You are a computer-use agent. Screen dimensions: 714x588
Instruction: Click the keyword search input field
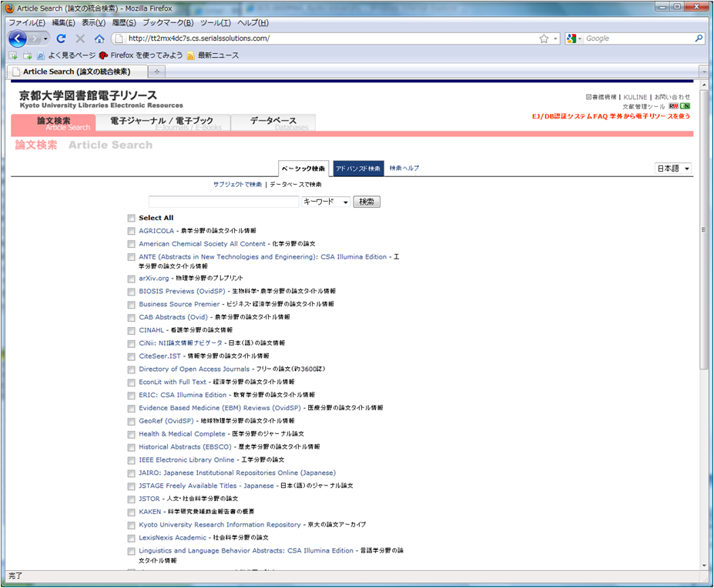(x=223, y=202)
